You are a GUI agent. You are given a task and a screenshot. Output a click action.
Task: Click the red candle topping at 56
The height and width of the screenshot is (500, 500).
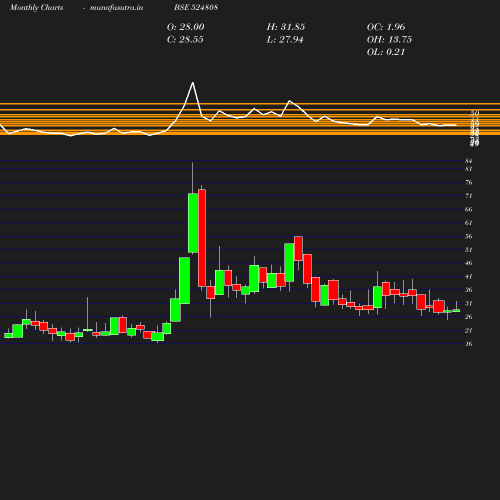tap(298, 248)
